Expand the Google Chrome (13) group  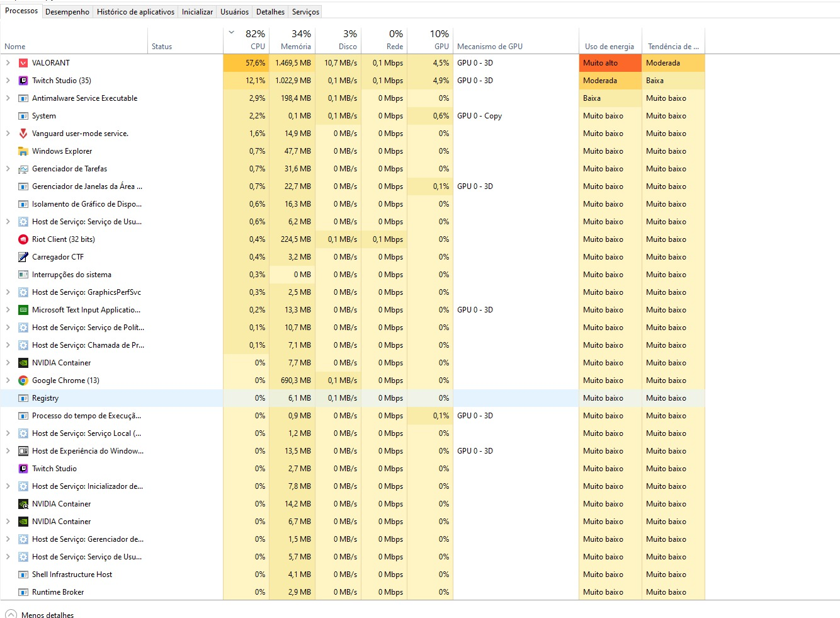pos(8,381)
